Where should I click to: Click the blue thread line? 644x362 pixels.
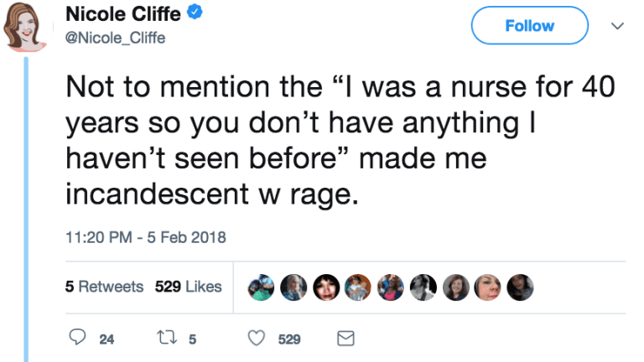[x=26, y=209]
